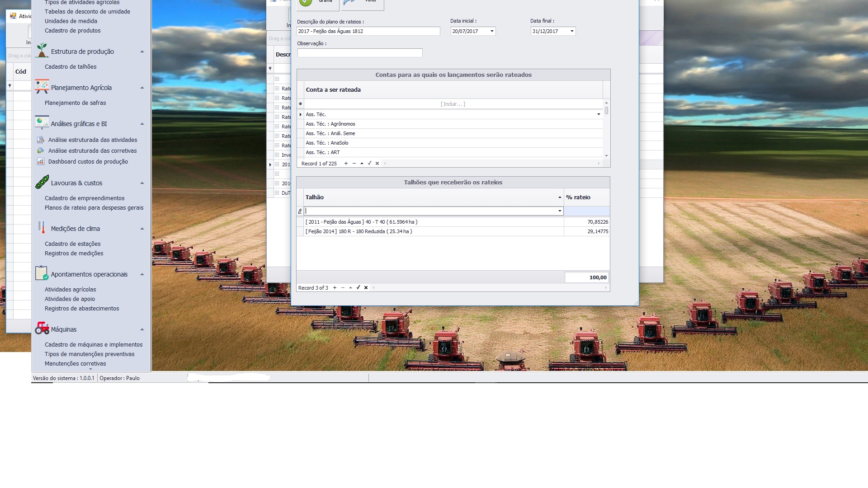Click Contas grid scrollbar down arrow
The width and height of the screenshot is (868, 488).
606,156
